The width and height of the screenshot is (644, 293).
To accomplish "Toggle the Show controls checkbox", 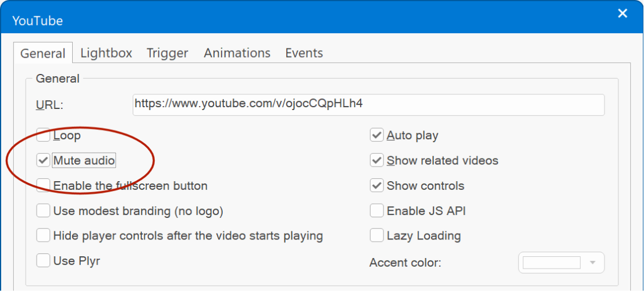I will pos(376,186).
